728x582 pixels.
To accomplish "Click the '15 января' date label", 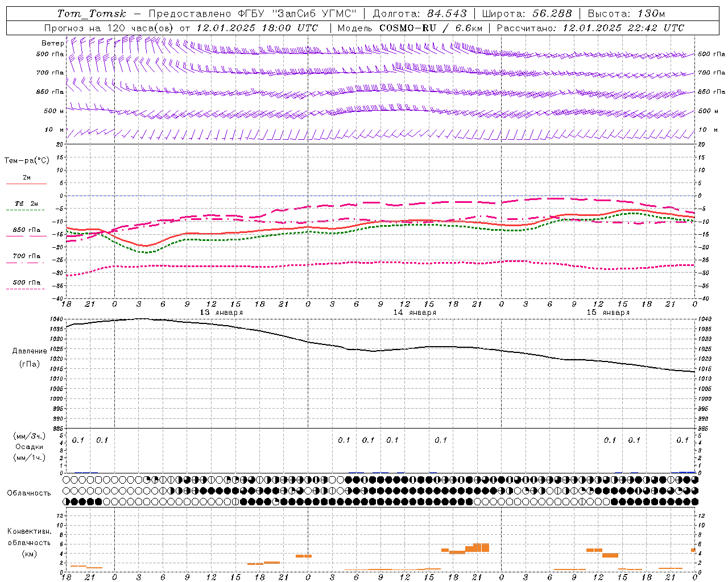I will coord(608,313).
